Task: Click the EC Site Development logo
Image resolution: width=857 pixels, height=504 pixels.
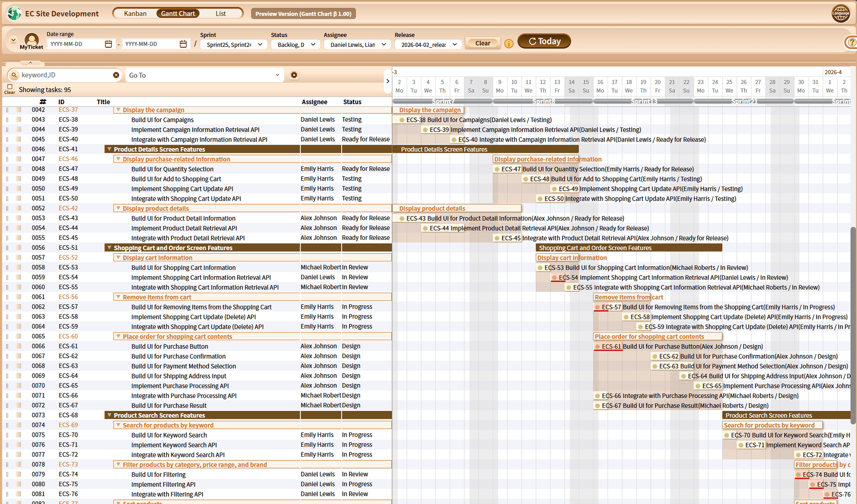Action: (x=14, y=13)
